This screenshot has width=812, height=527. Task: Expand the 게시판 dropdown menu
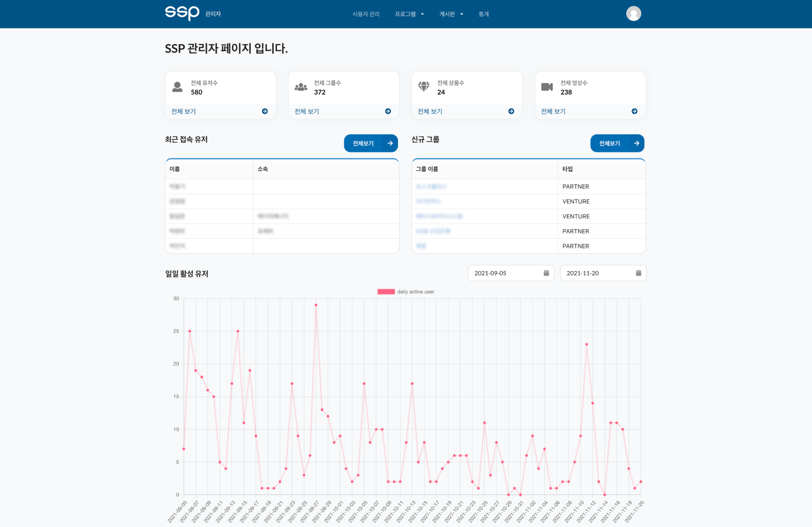pos(451,14)
